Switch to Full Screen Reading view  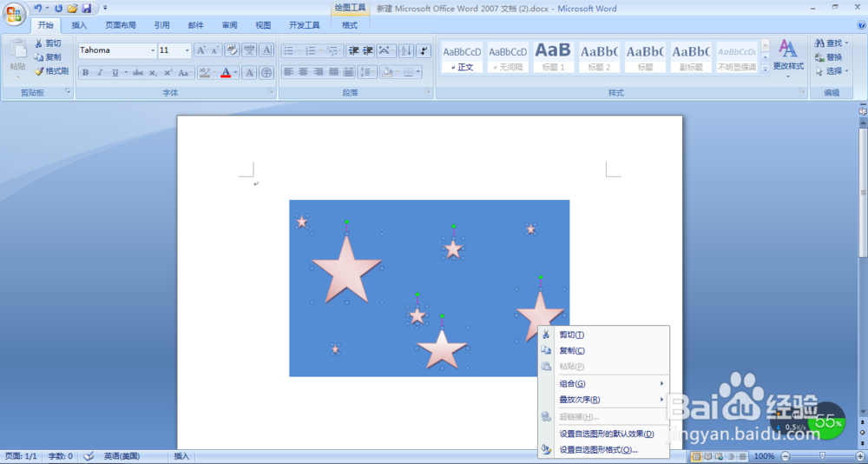click(x=707, y=456)
